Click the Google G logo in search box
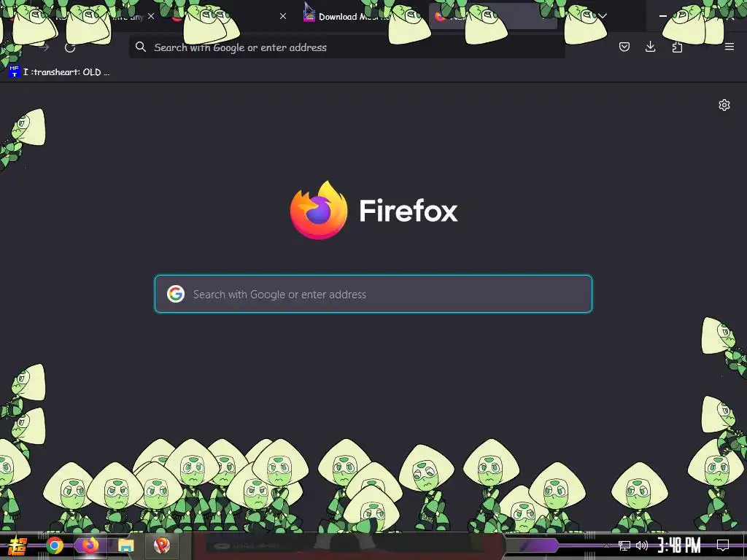The height and width of the screenshot is (560, 747). point(176,294)
